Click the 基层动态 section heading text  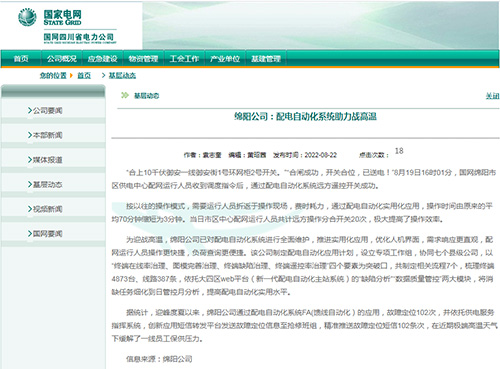point(147,96)
